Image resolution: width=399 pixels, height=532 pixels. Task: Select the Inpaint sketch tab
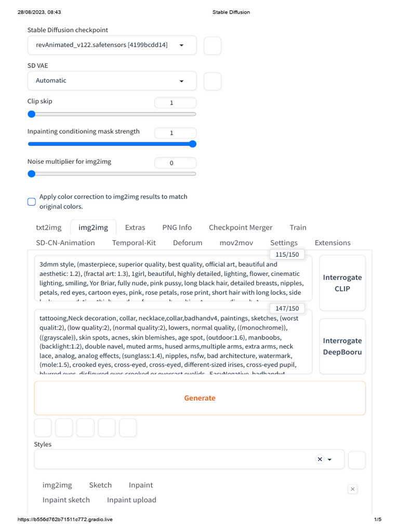pos(66,500)
